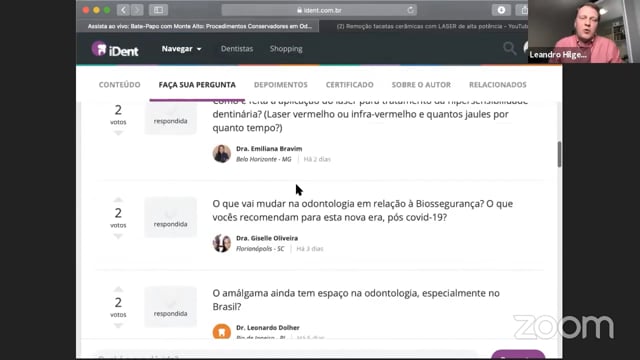Click browser back button

[123, 10]
